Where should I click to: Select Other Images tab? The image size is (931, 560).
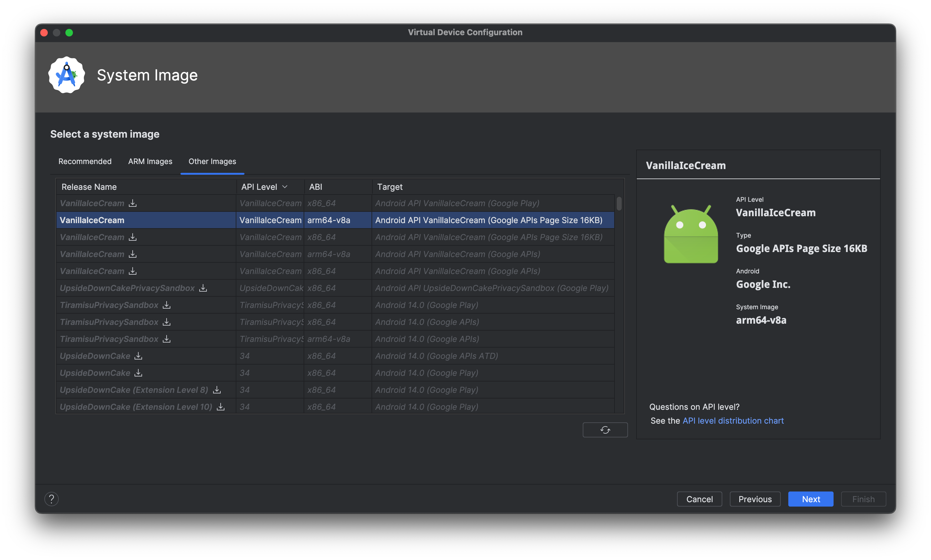pos(212,162)
